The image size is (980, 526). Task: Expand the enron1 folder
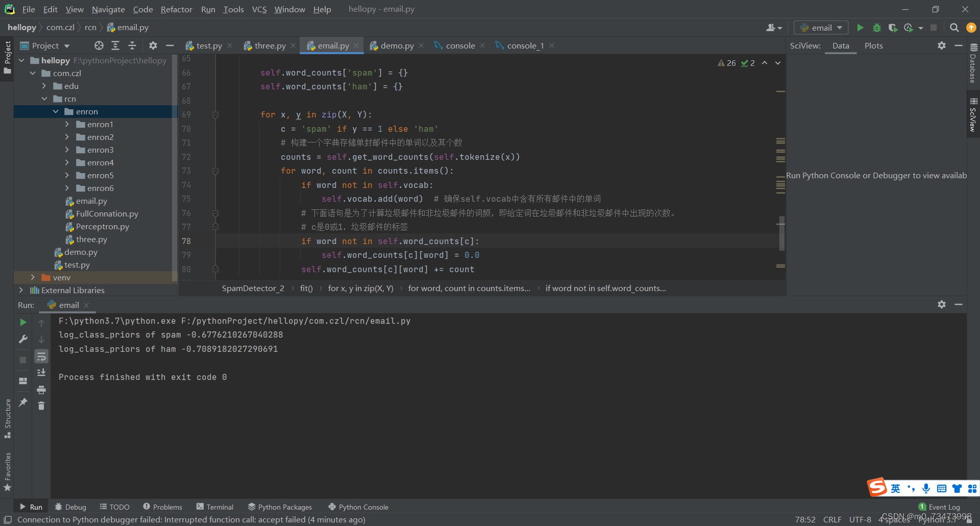pos(67,124)
